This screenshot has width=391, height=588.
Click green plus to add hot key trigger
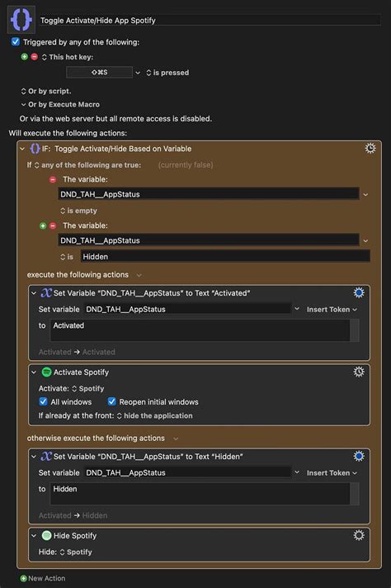tap(25, 57)
